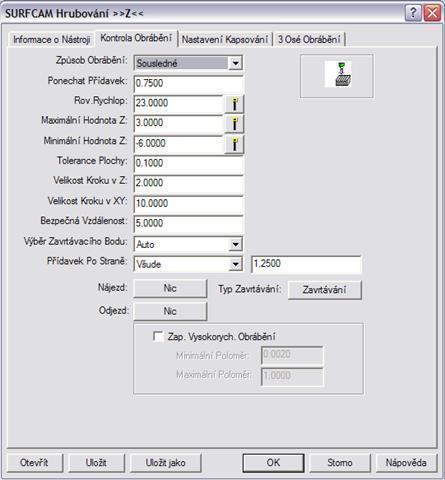Click the Minimální Hodnota Z field -6.0000
The image size is (445, 480).
pyautogui.click(x=179, y=144)
